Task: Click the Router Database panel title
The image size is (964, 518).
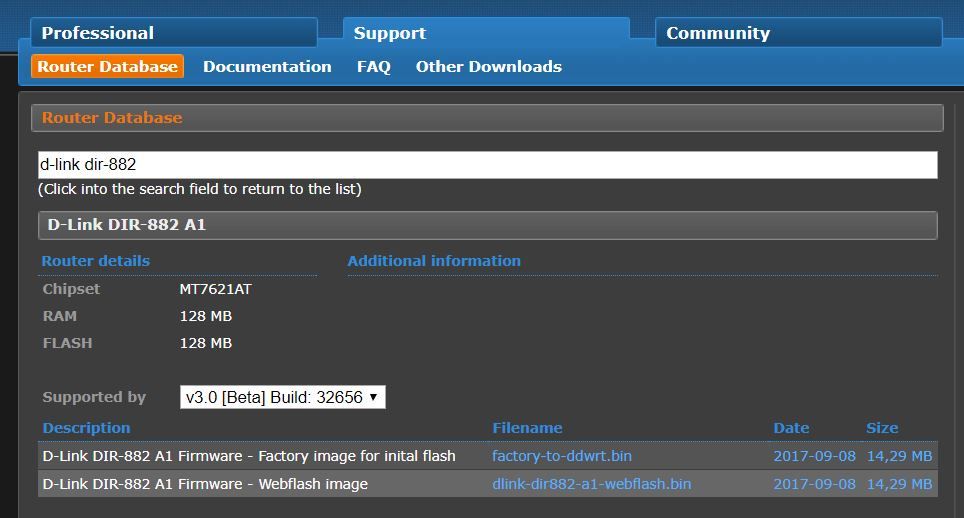Action: click(x=112, y=117)
